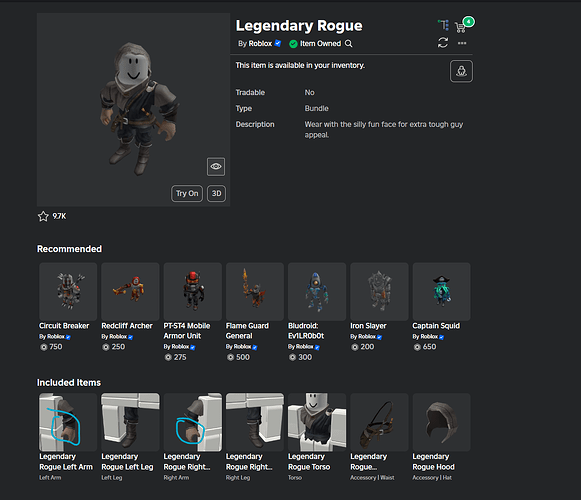Click the Robux coin icon beside 250
Screen dimensions: 581x500
106,347
